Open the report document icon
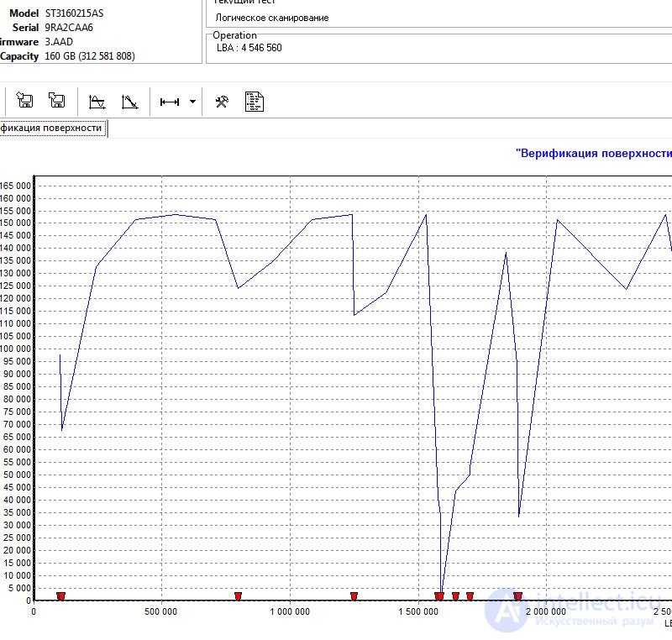The width and height of the screenshot is (672, 640). coord(255,102)
